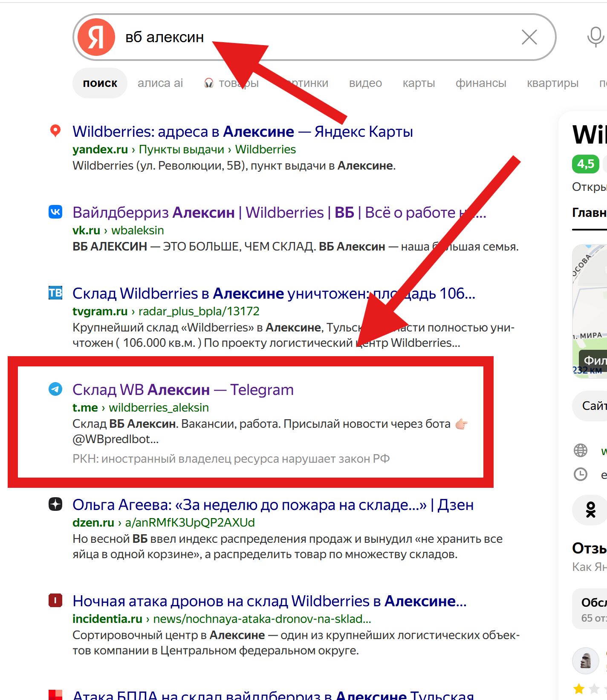Switch to the квартиры tab
Viewport: 607px width, 700px height.
(x=552, y=83)
